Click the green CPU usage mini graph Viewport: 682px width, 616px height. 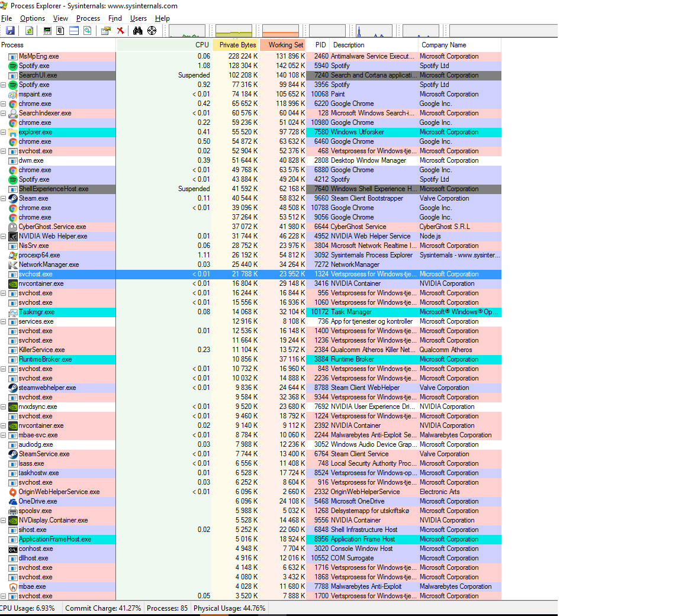187,31
